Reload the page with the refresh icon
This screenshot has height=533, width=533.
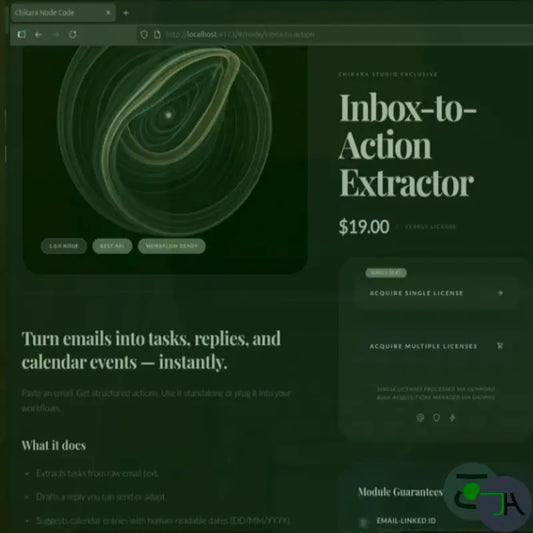click(72, 34)
